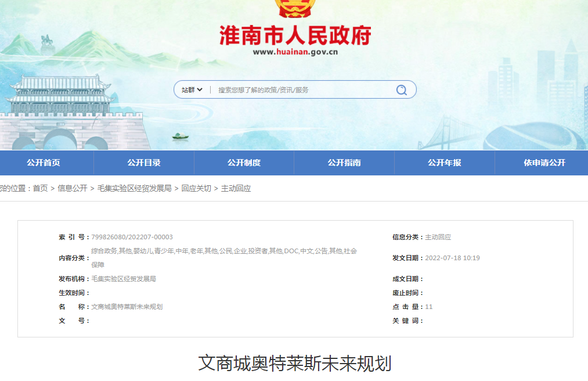Open the 公开指南 section
The image size is (588, 381).
click(344, 163)
